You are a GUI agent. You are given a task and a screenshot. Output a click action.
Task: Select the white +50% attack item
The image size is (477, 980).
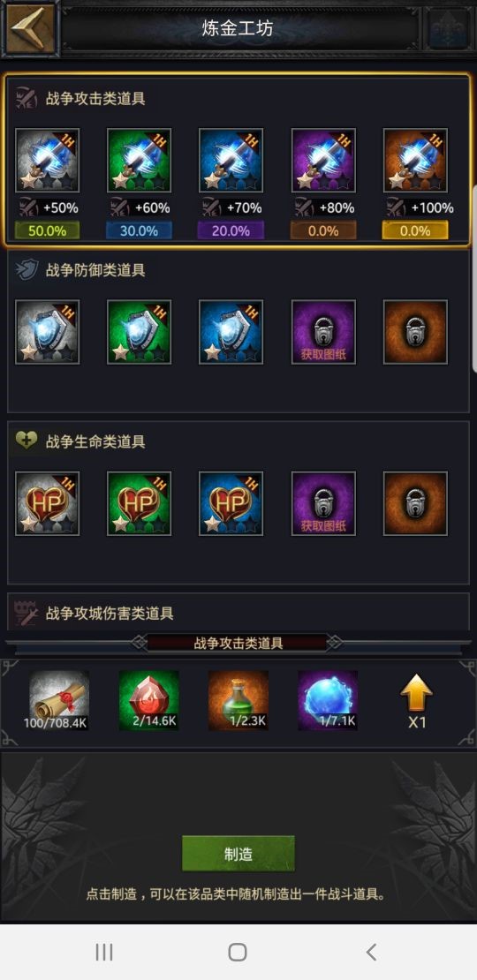click(47, 160)
